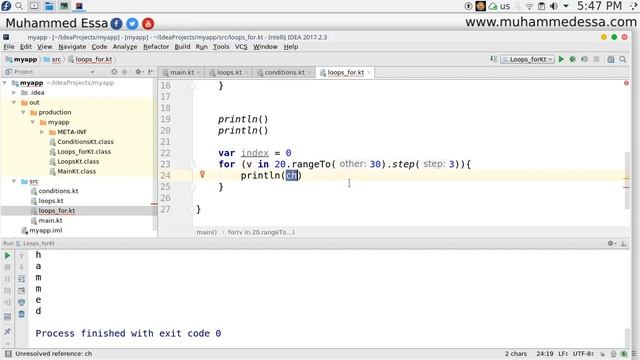Click main() in the editor breadcrumb
640x360 pixels.
point(207,232)
